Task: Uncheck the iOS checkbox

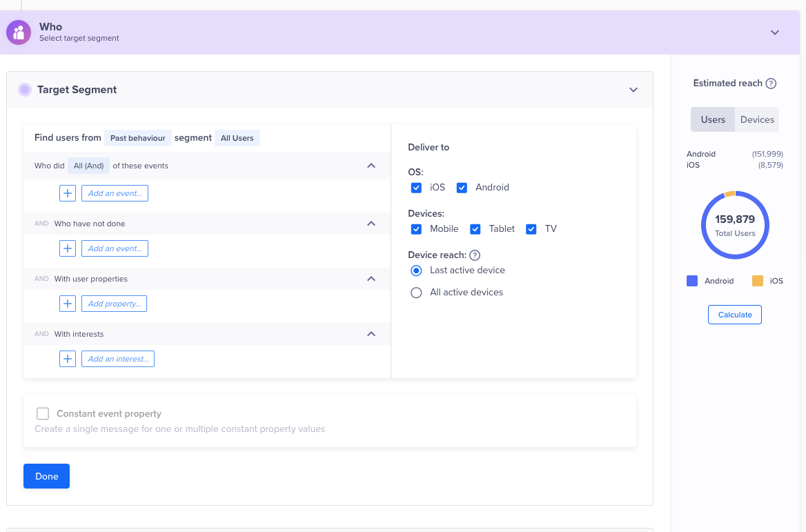Action: pyautogui.click(x=416, y=188)
